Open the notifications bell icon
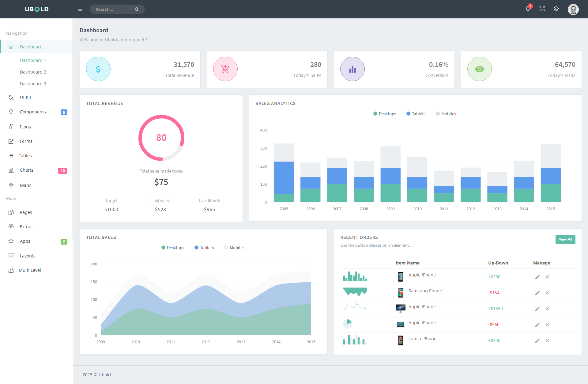Screen dimensions: 588x384 click(528, 9)
